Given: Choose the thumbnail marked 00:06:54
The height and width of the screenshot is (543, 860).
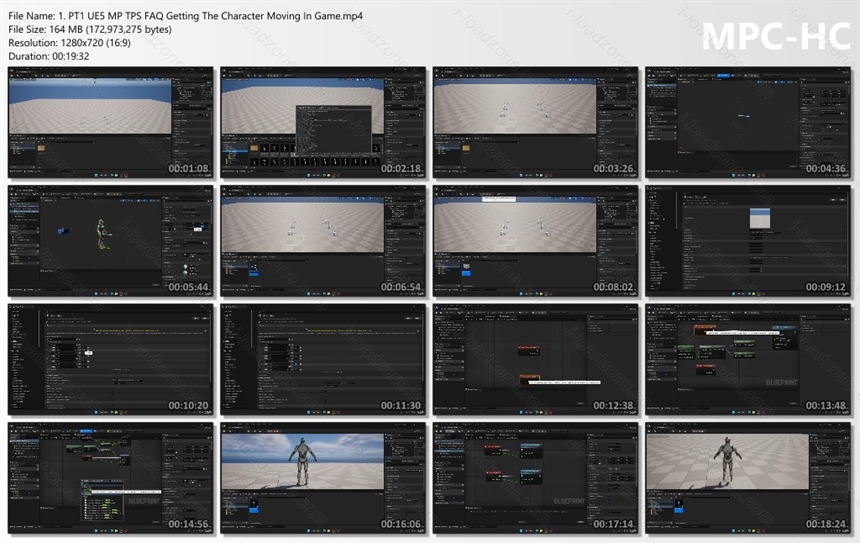Looking at the screenshot, I should coord(323,241).
